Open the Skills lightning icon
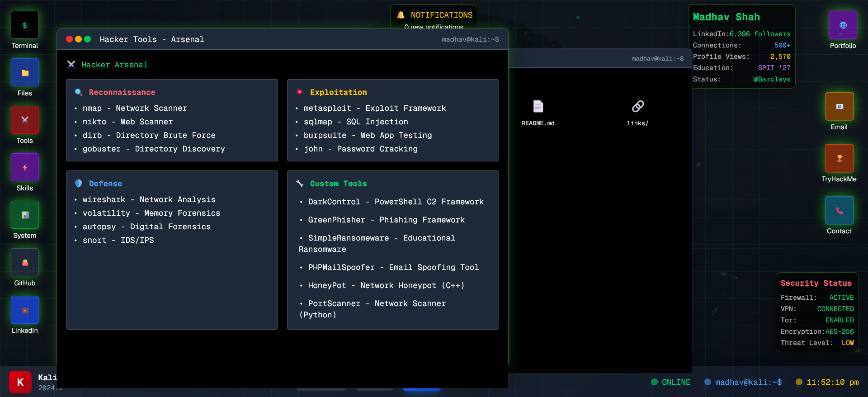 click(25, 167)
